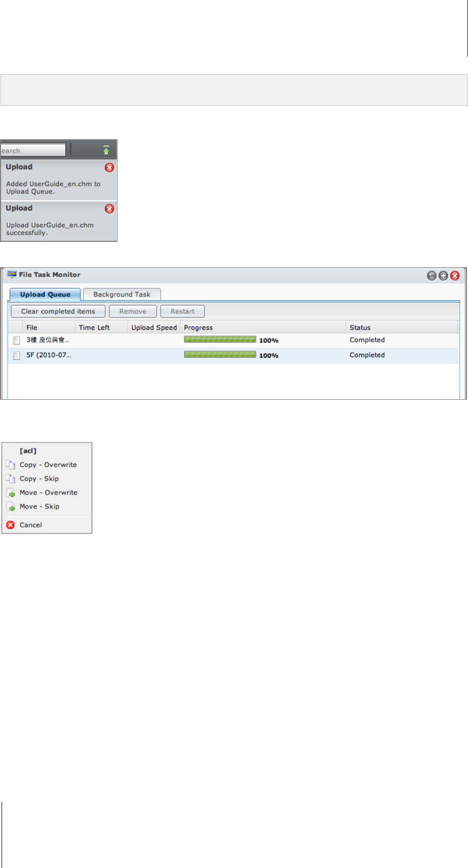Sort by the Upload Speed column header

(x=154, y=327)
